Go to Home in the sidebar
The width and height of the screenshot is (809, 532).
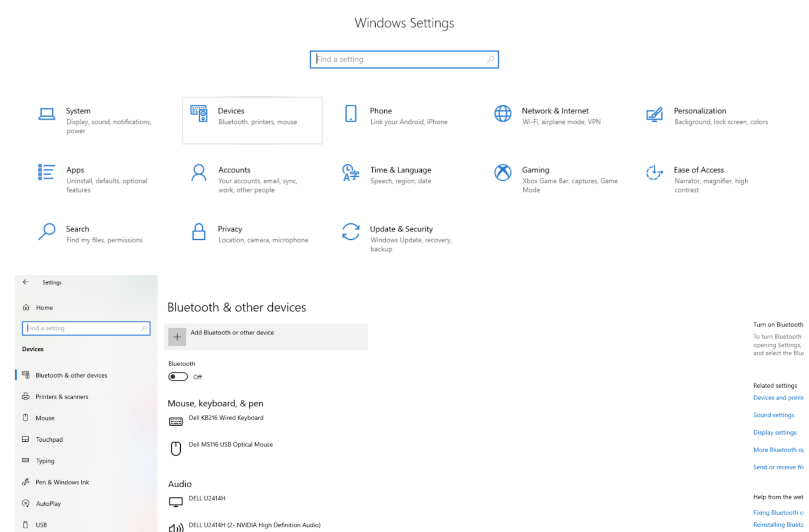pyautogui.click(x=44, y=308)
